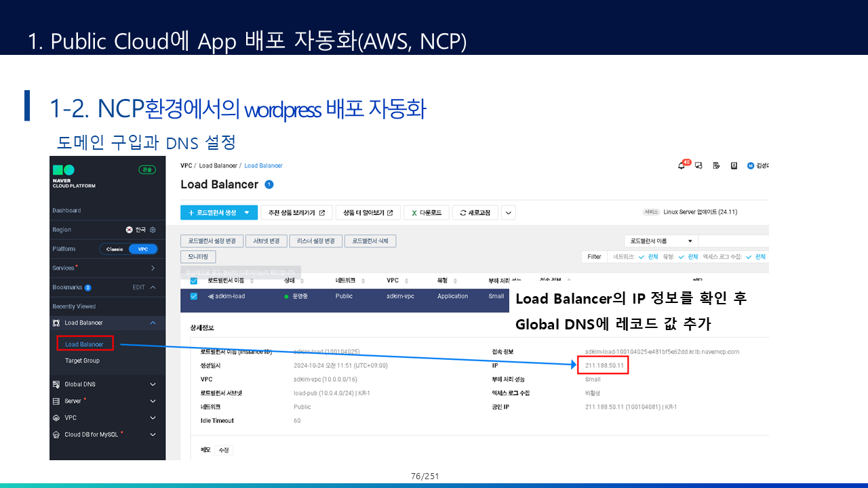The image size is (868, 488).
Task: Select Load Balancer submenu item
Action: coord(84,344)
